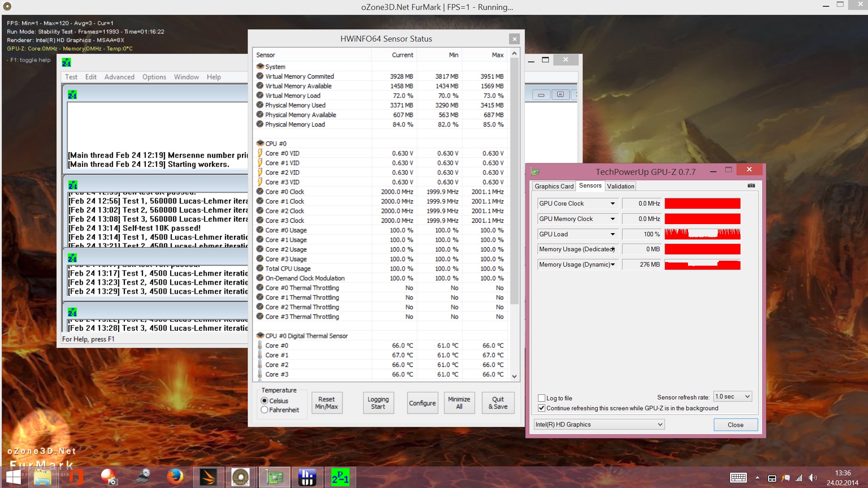Select the Fahrenheit temperature option
868x488 pixels.
(264, 410)
